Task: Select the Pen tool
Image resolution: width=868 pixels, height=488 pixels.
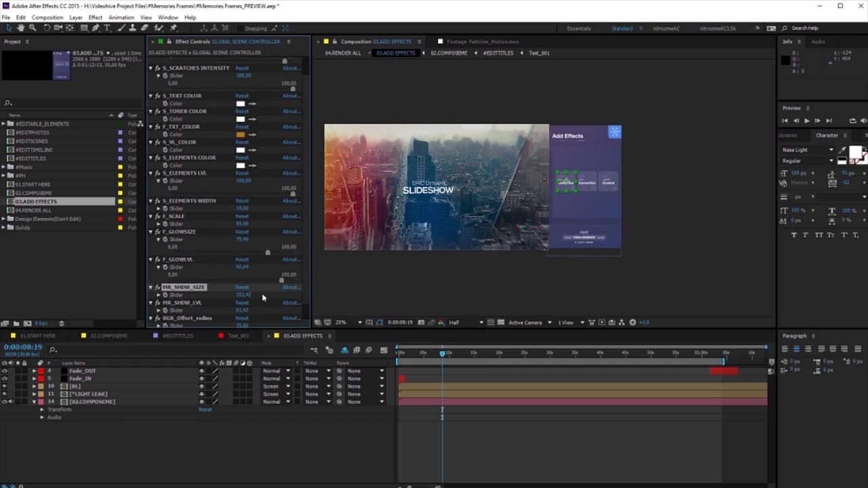Action: coord(96,28)
